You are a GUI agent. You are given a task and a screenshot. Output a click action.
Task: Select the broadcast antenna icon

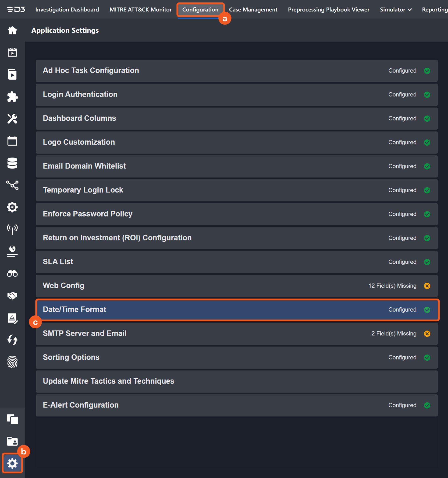point(12,229)
